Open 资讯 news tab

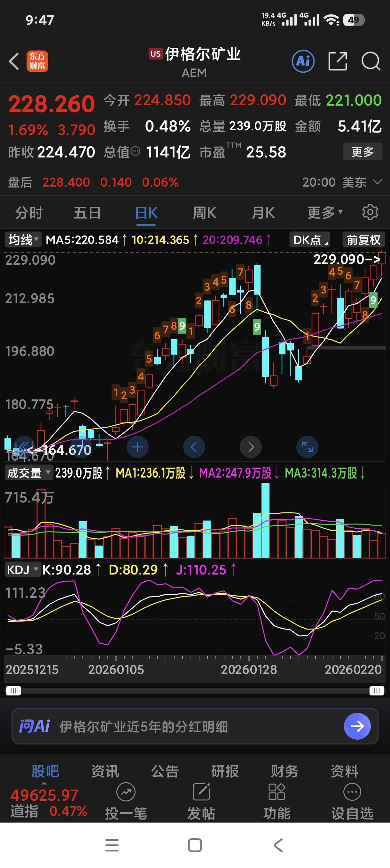105,771
